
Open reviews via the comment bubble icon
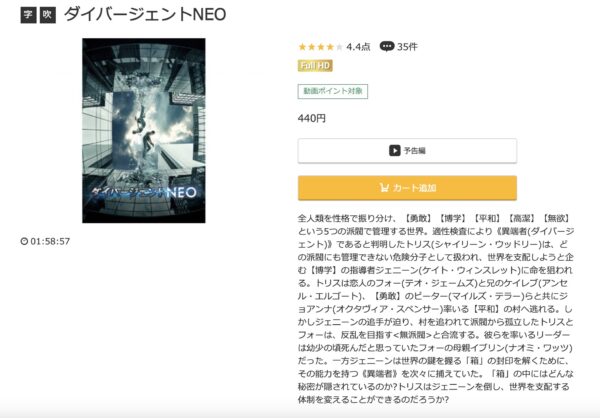pyautogui.click(x=386, y=47)
